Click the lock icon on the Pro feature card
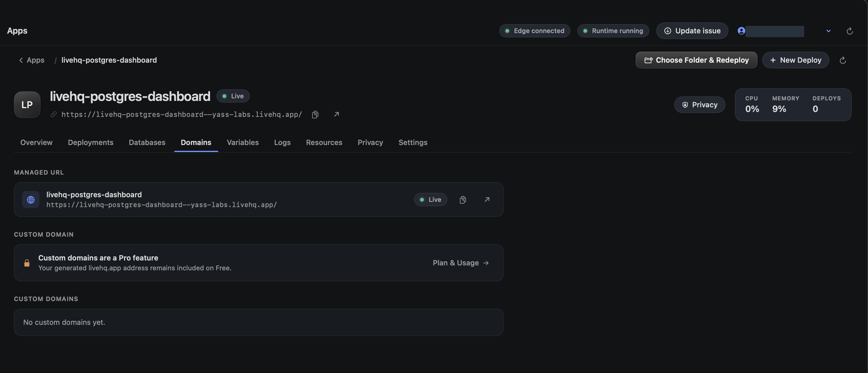The image size is (868, 373). click(x=27, y=263)
